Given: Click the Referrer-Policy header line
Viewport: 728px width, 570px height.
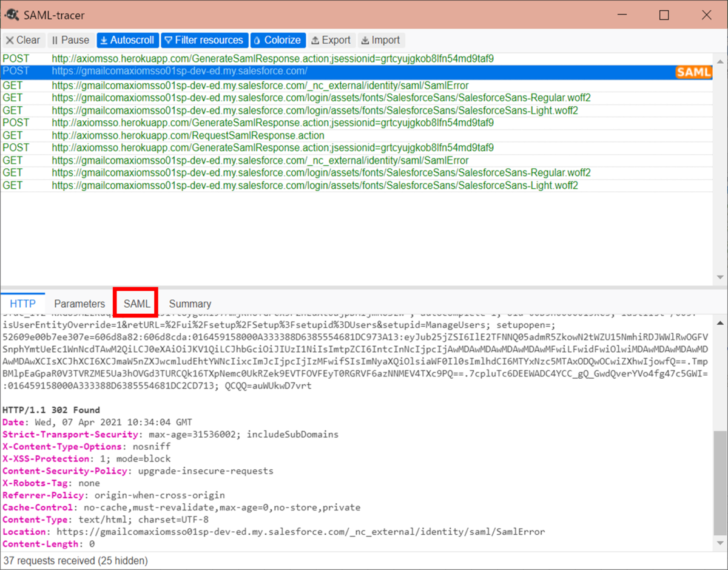Looking at the screenshot, I should click(x=113, y=495).
